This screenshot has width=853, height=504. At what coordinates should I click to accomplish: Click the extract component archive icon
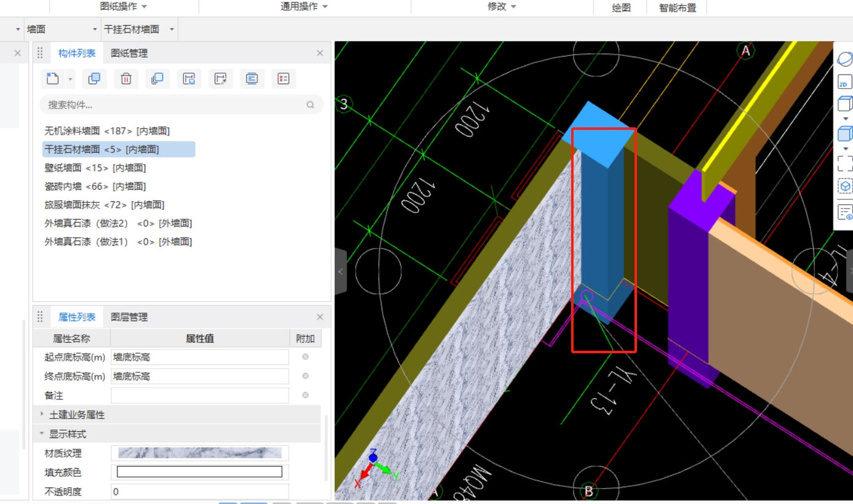tap(220, 79)
